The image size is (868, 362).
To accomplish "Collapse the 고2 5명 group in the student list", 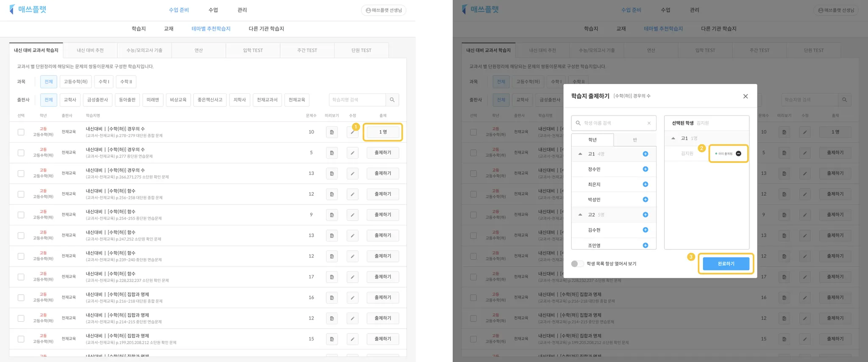I will coord(580,215).
